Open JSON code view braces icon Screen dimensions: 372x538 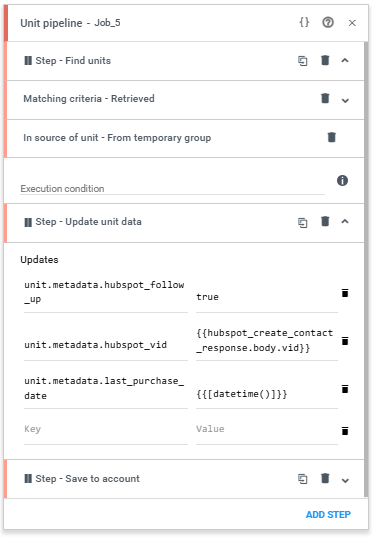coord(304,23)
